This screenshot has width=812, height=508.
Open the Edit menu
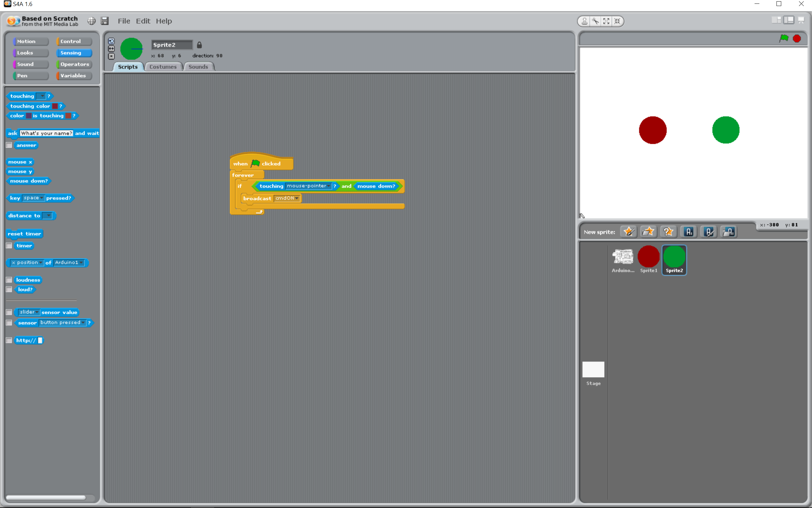pyautogui.click(x=143, y=21)
